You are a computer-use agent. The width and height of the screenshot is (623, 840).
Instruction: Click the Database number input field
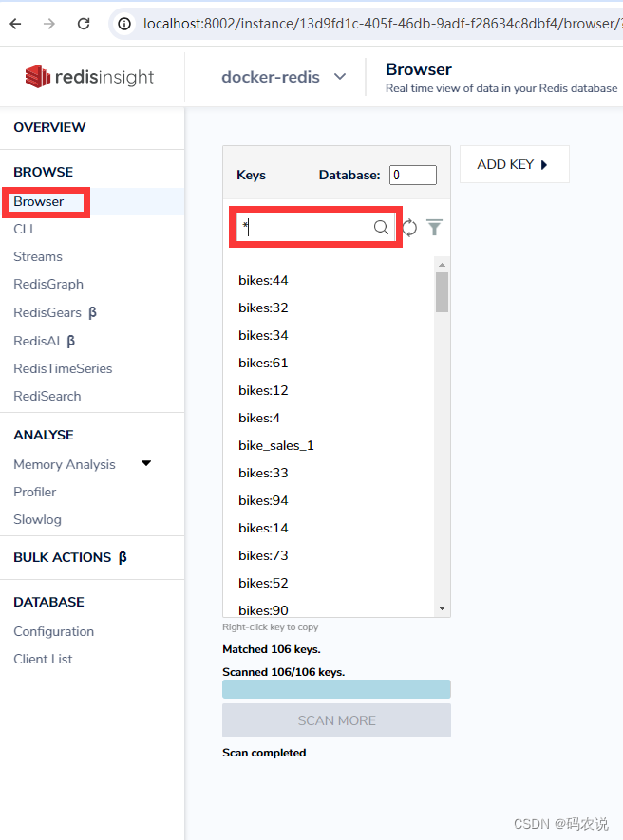tap(413, 175)
